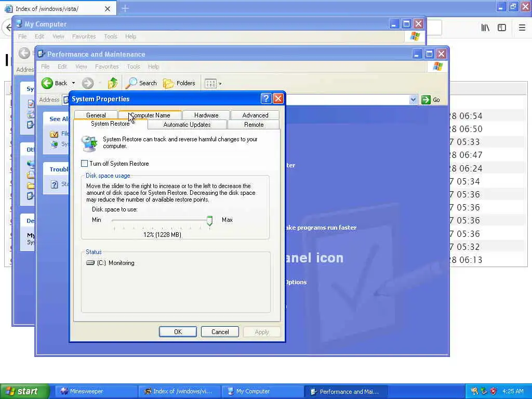Open the Back history dropdown arrow
The height and width of the screenshot is (399, 532).
[73, 83]
